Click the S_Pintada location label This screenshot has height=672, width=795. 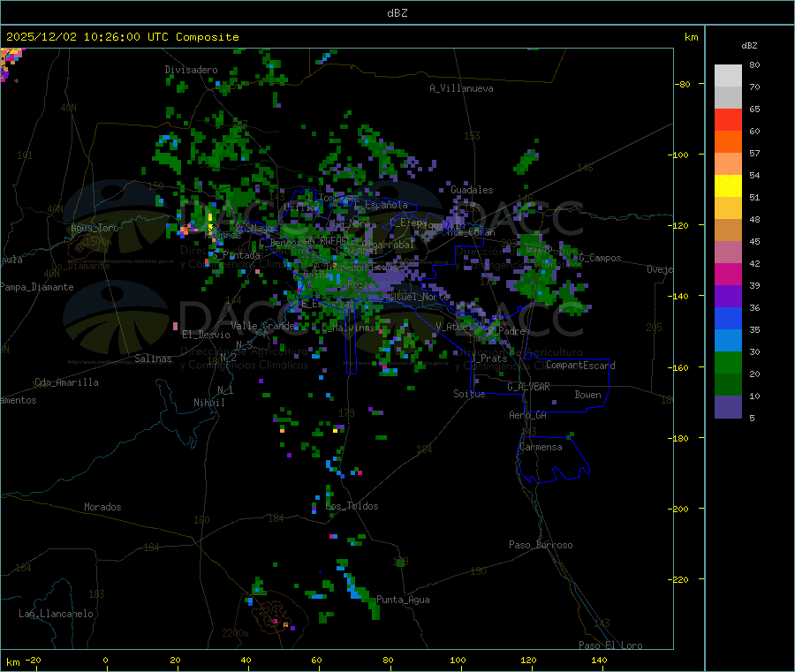[x=237, y=255]
